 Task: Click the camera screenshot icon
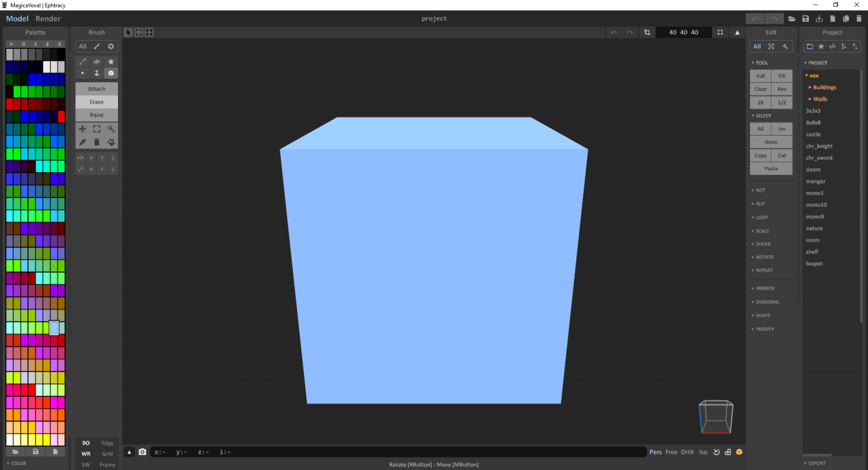(142, 452)
